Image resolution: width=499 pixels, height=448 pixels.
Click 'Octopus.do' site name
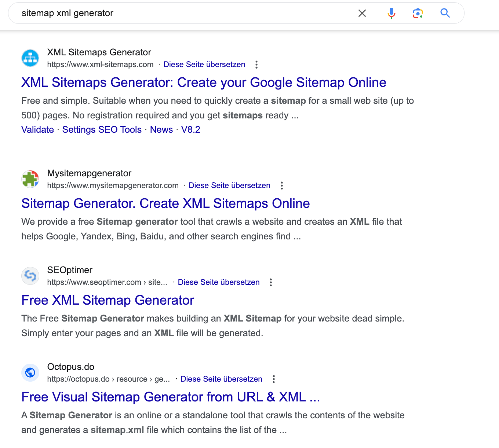[x=71, y=367]
